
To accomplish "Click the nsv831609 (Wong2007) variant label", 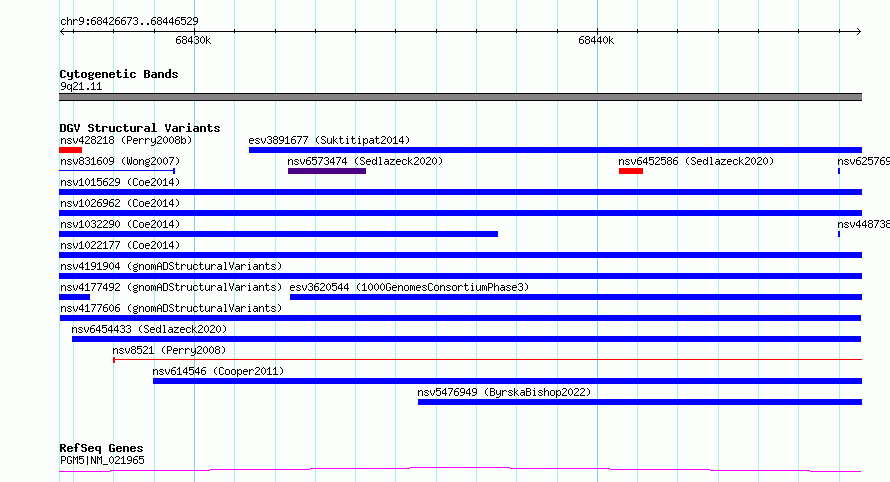I will [x=120, y=161].
